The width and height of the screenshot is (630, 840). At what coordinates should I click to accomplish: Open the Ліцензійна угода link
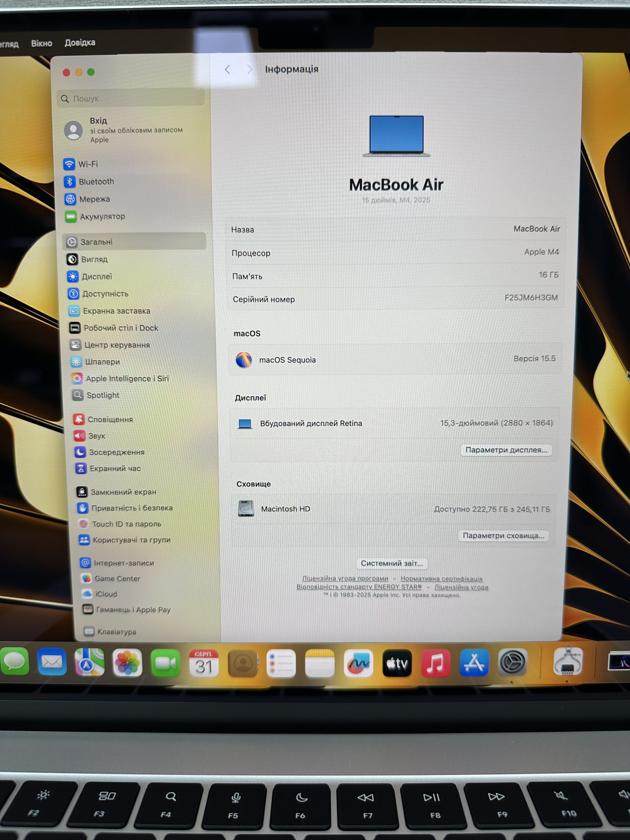461,587
